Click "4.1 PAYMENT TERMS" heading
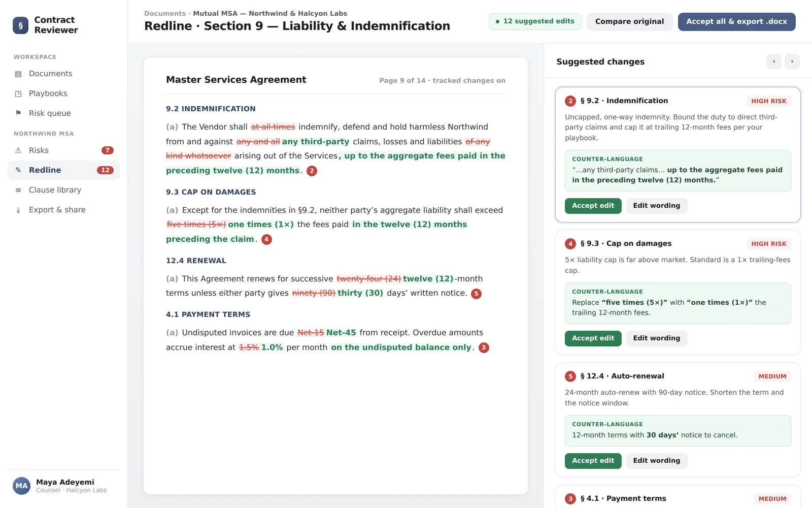Viewport: 812px width, 508px height. click(x=208, y=314)
